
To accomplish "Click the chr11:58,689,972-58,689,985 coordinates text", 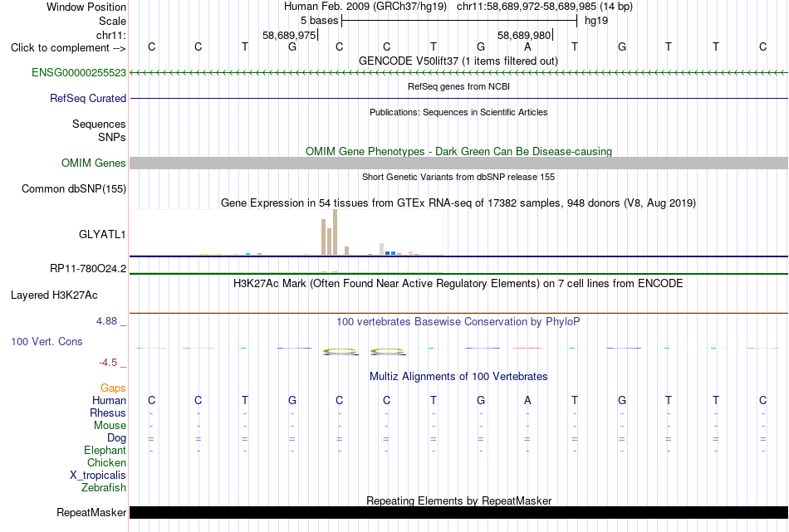I will tap(527, 7).
